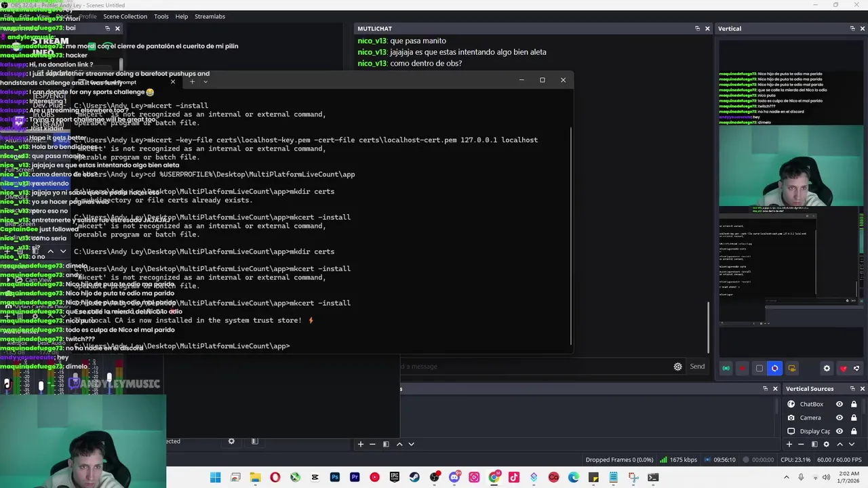The image size is (868, 488).
Task: Open a new Command Prompt tab
Action: click(192, 82)
